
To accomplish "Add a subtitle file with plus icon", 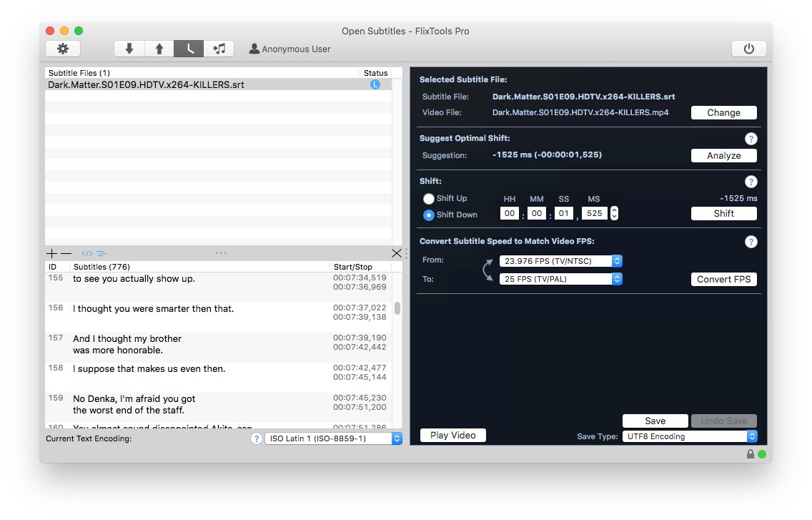I will (x=51, y=253).
